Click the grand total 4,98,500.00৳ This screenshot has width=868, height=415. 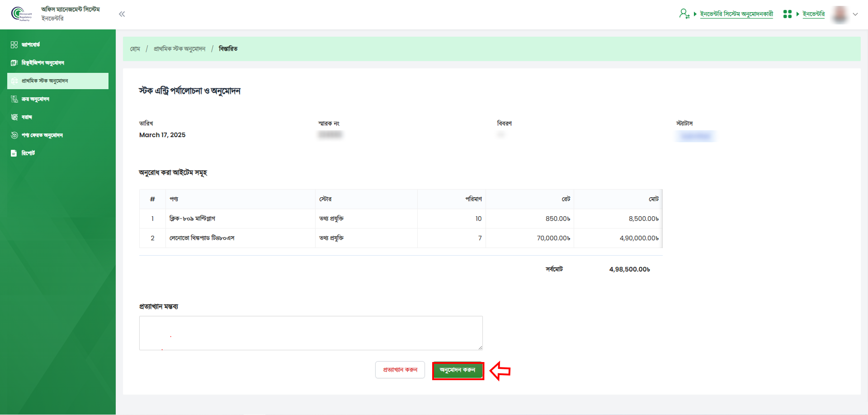[629, 269]
